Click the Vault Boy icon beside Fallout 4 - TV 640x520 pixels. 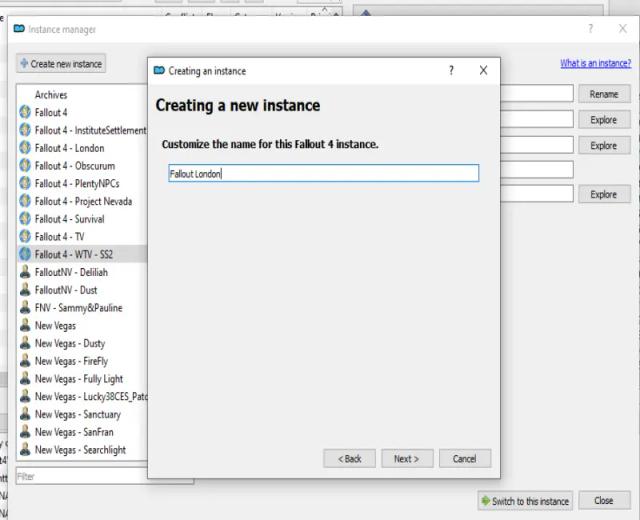(x=25, y=237)
